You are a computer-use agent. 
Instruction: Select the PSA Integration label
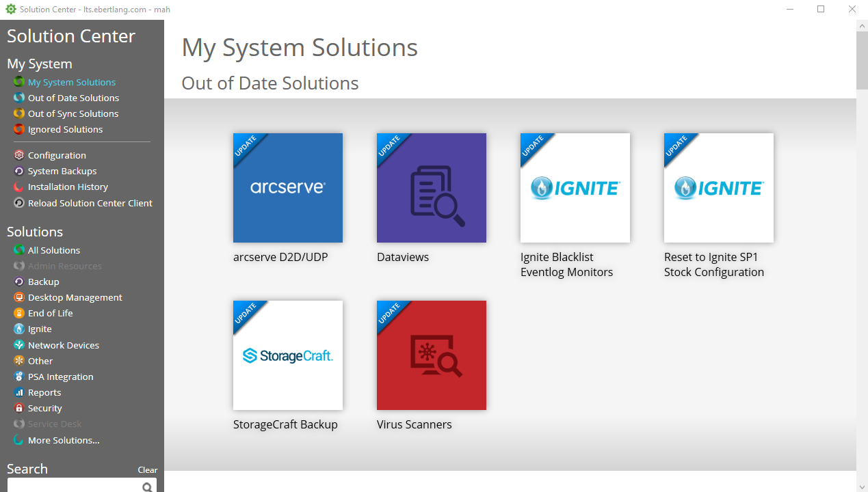[60, 377]
